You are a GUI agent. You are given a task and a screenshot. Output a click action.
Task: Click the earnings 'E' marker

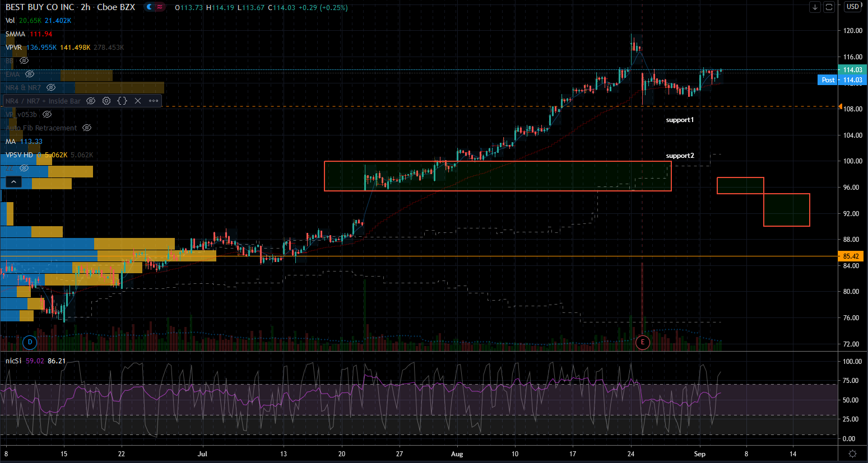click(643, 342)
